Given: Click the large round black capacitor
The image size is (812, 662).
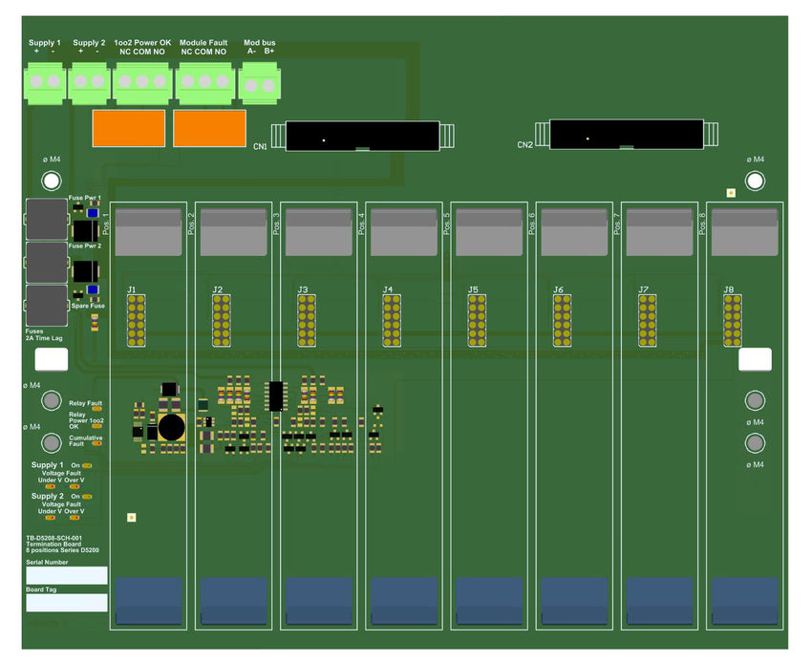Looking at the screenshot, I should [171, 427].
